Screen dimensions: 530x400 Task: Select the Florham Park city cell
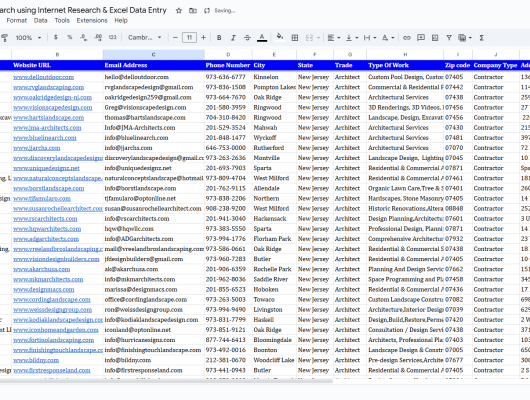point(274,239)
